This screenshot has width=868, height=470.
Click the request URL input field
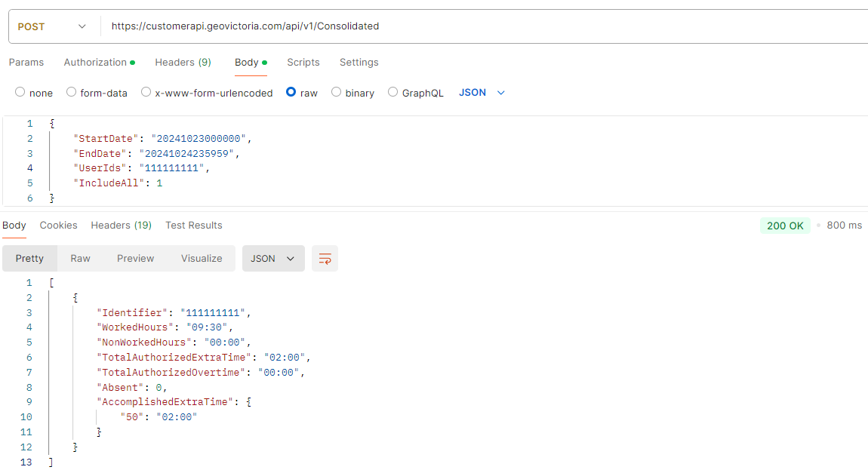coord(483,26)
